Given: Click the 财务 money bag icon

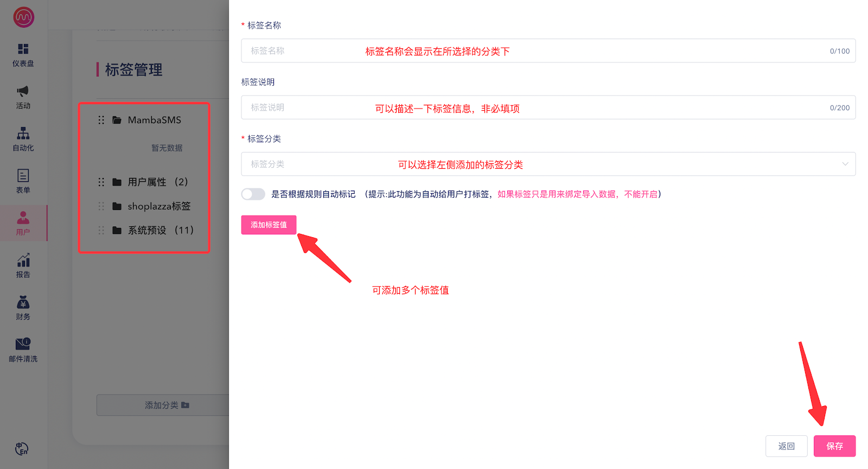Looking at the screenshot, I should point(23,302).
